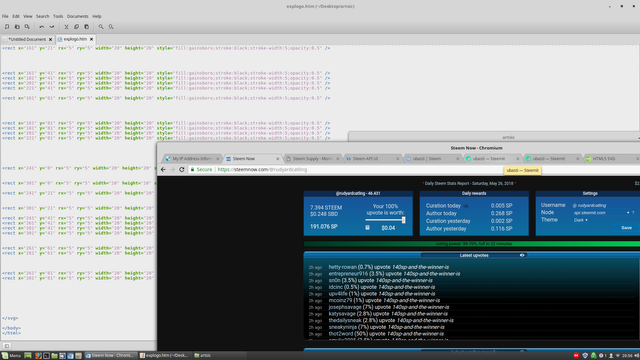
Task: Close the explogo.htm tab
Action: pyautogui.click(x=91, y=39)
